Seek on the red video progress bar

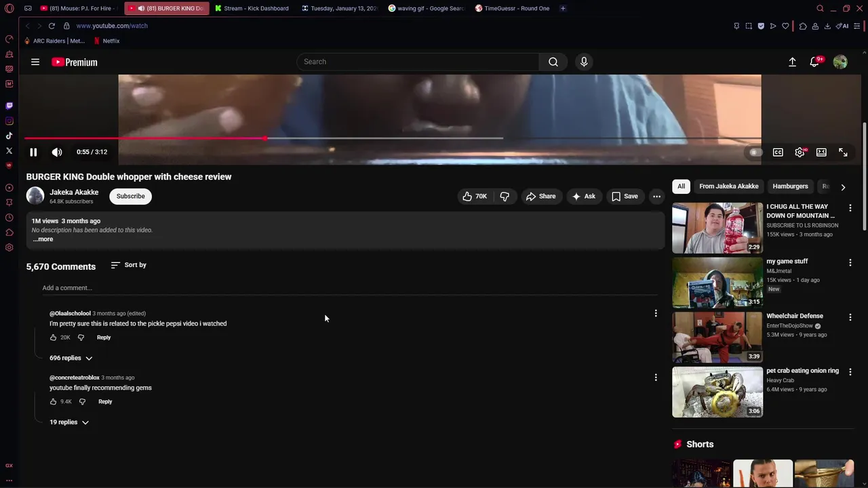tap(145, 138)
